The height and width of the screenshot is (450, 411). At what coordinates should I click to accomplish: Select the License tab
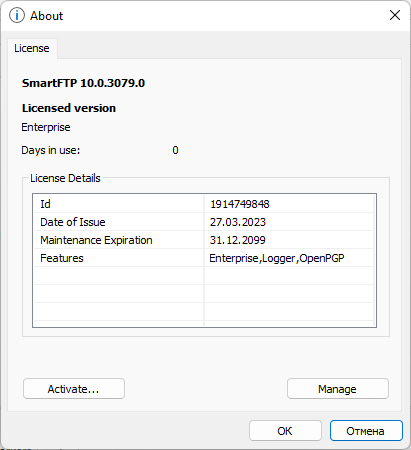click(32, 48)
